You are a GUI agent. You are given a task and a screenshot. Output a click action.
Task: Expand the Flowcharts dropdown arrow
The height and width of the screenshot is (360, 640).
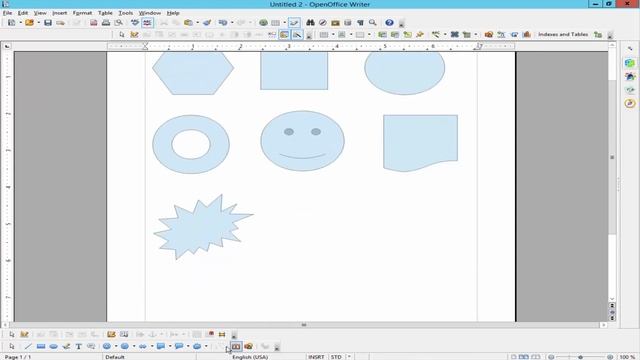170,347
